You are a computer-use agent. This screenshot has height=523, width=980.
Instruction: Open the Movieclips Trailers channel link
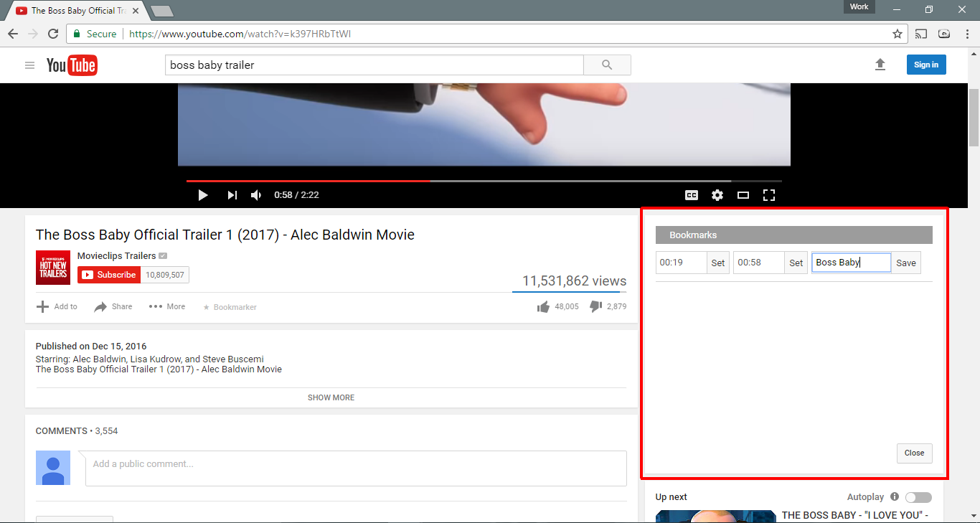click(x=117, y=256)
